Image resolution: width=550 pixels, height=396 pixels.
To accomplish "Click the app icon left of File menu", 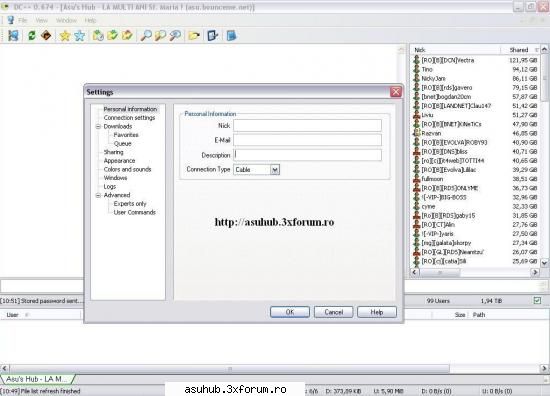I will pyautogui.click(x=11, y=20).
